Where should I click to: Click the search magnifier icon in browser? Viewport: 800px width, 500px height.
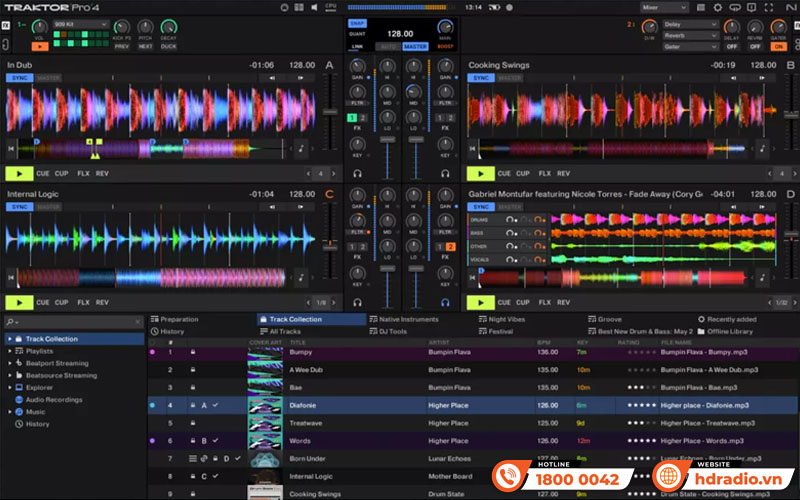11,322
